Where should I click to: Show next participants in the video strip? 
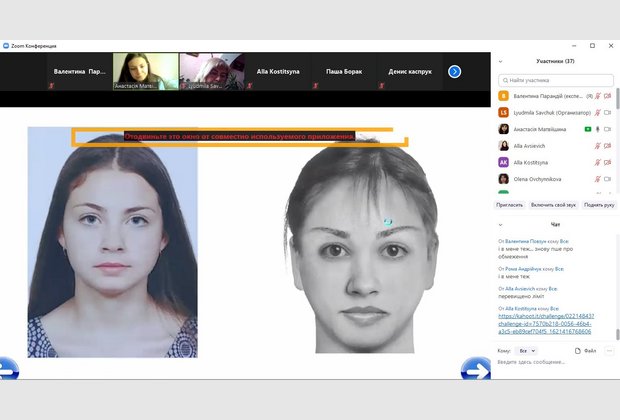pyautogui.click(x=454, y=71)
